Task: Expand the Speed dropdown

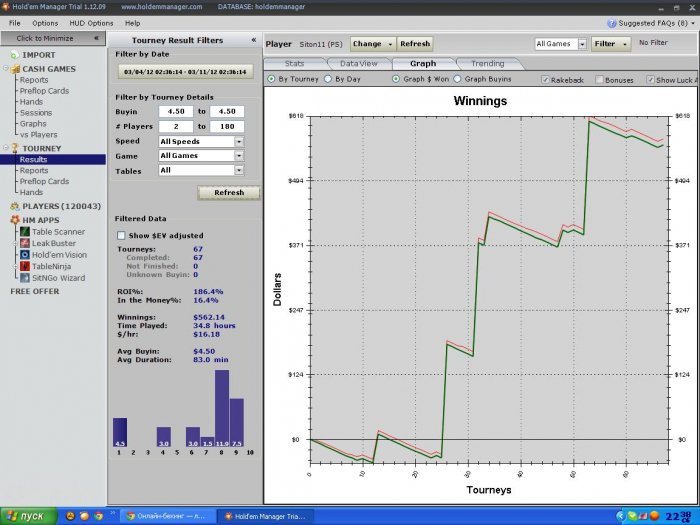Action: (239, 142)
